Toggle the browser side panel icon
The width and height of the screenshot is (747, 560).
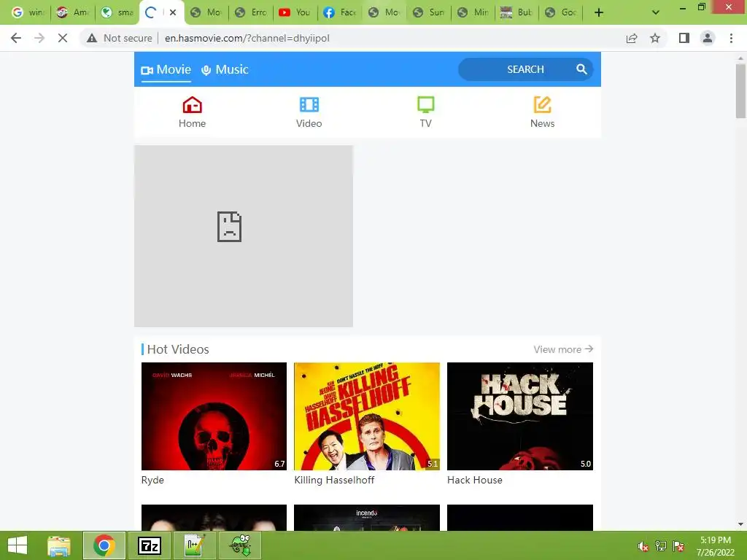(684, 38)
